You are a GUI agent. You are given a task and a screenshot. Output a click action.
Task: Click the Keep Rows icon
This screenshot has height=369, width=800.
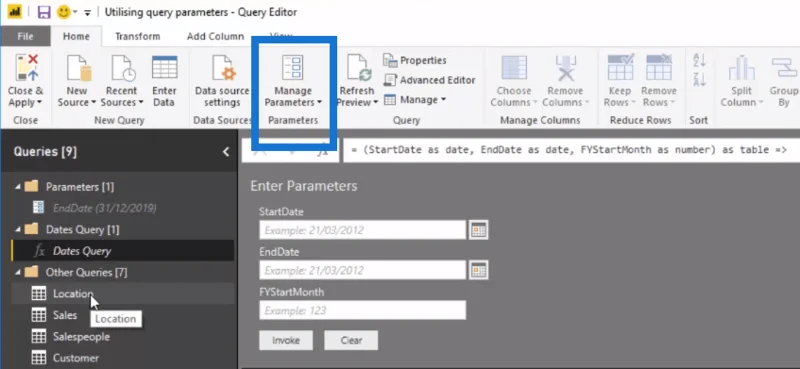pos(620,67)
